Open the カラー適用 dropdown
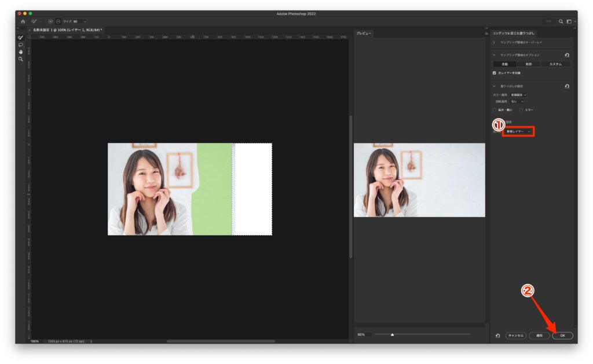 (518, 95)
